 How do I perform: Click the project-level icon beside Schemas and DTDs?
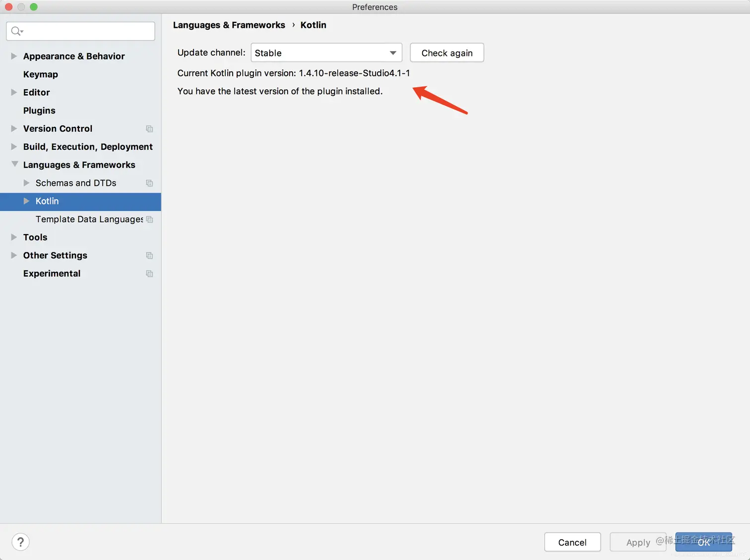[x=149, y=183]
